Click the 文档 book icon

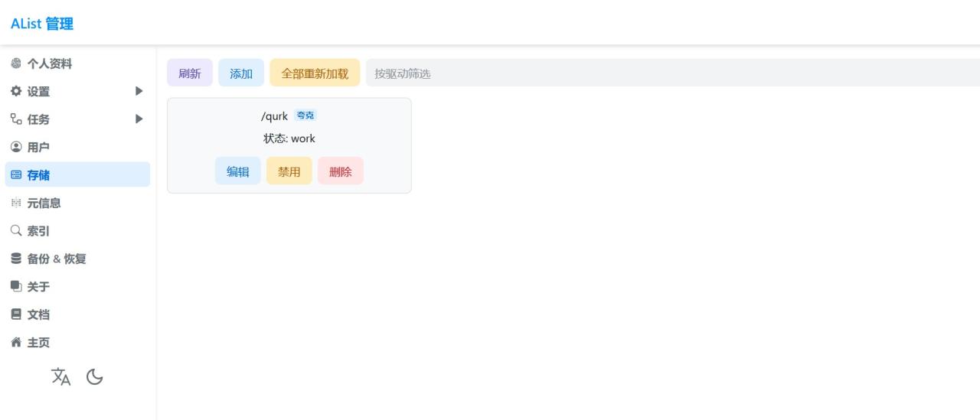(16, 314)
